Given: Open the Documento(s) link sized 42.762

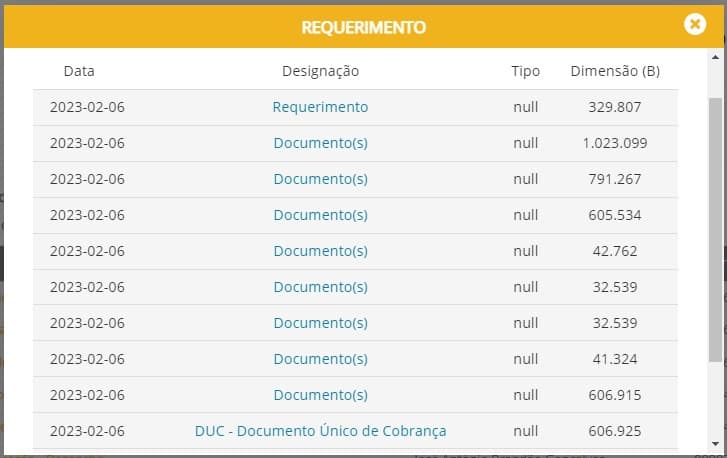Looking at the screenshot, I should click(x=320, y=251).
